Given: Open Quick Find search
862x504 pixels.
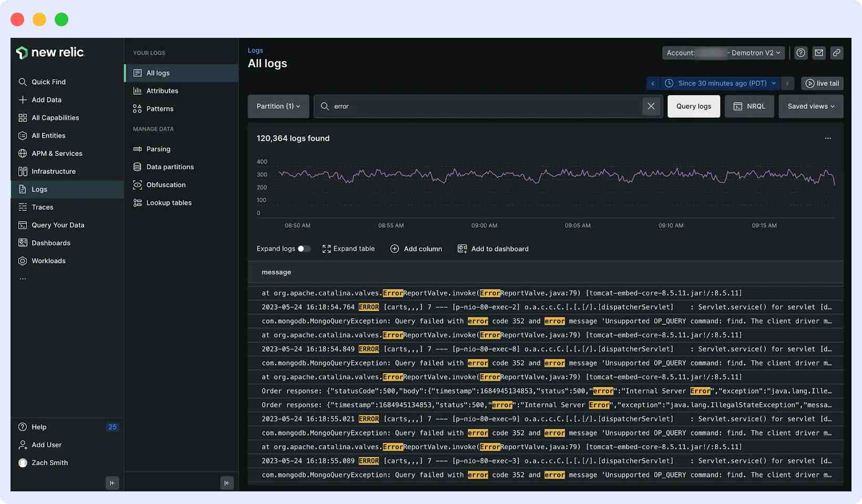Looking at the screenshot, I should pos(48,82).
